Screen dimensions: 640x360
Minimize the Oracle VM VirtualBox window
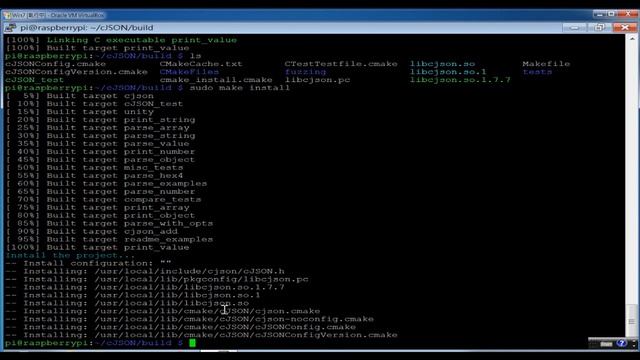pyautogui.click(x=600, y=14)
